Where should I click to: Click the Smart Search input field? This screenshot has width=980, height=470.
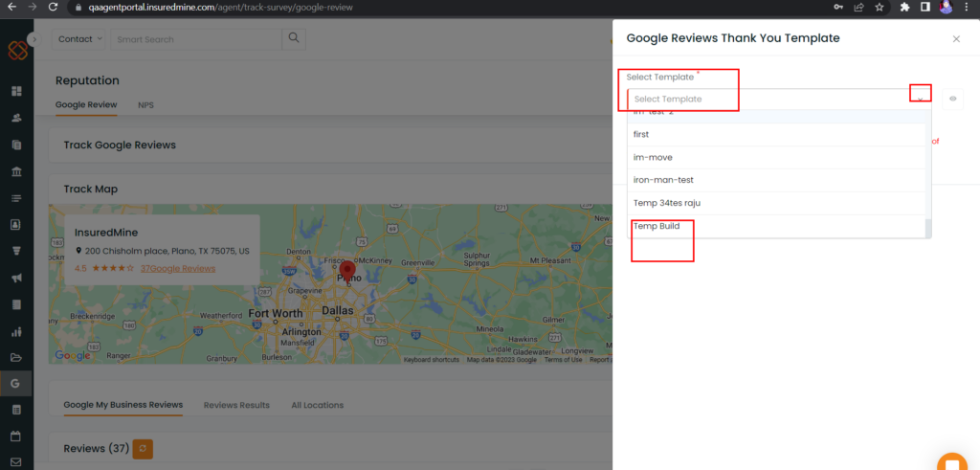(x=196, y=38)
